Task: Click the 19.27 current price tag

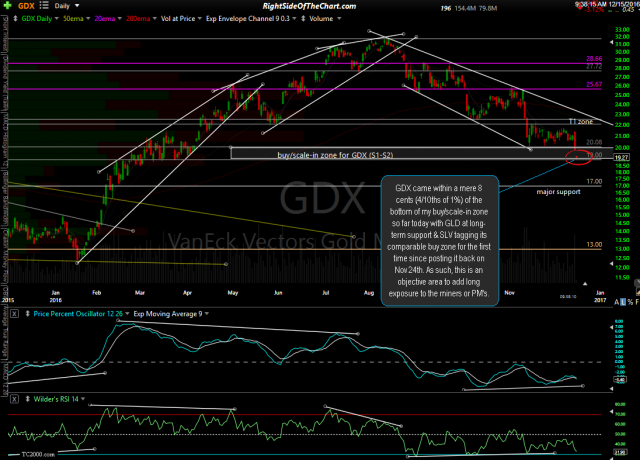Action: click(622, 157)
